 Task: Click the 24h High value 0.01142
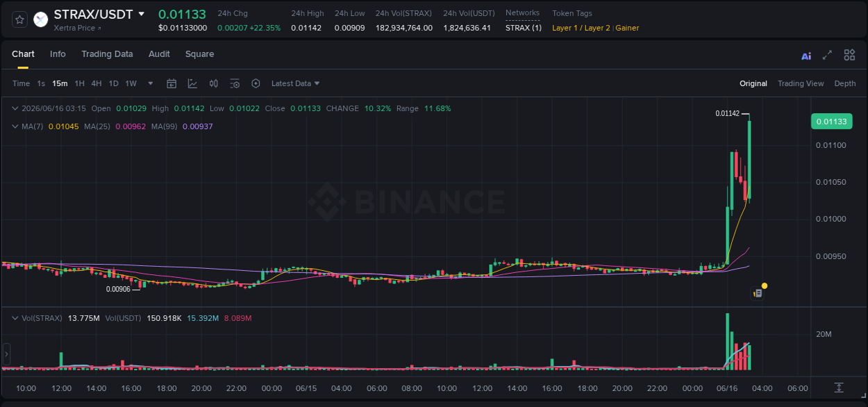coord(306,28)
